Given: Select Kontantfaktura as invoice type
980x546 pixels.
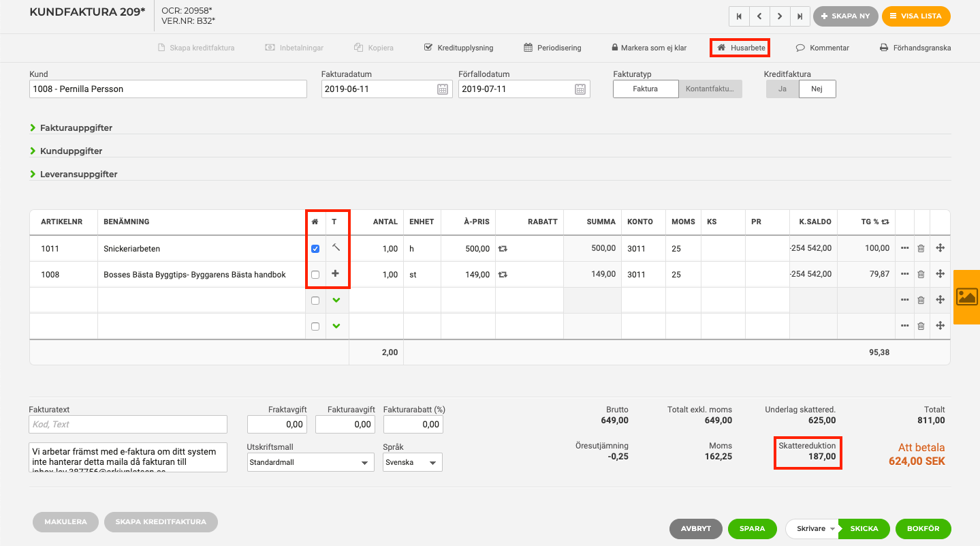Looking at the screenshot, I should tap(710, 89).
